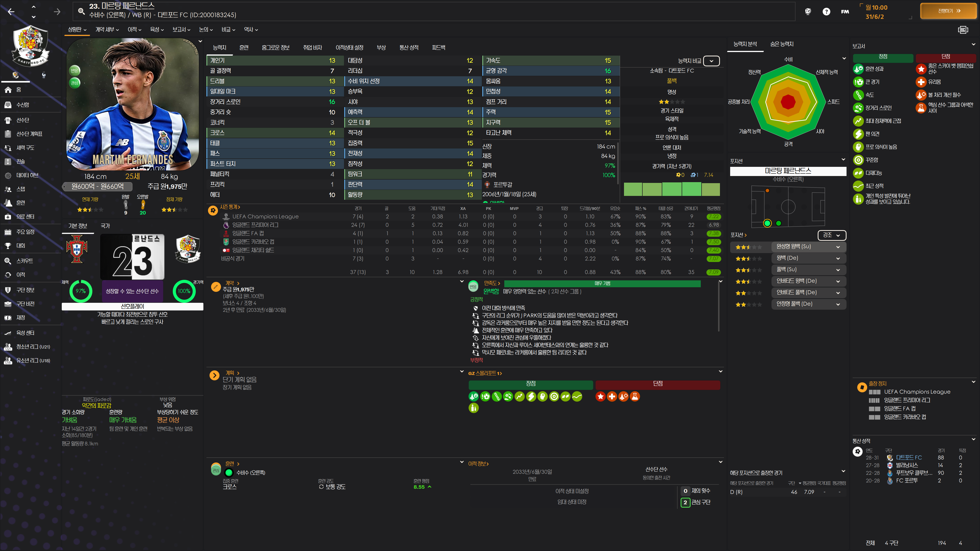Open the 이적 정보 link
This screenshot has width=980, height=551.
click(478, 464)
